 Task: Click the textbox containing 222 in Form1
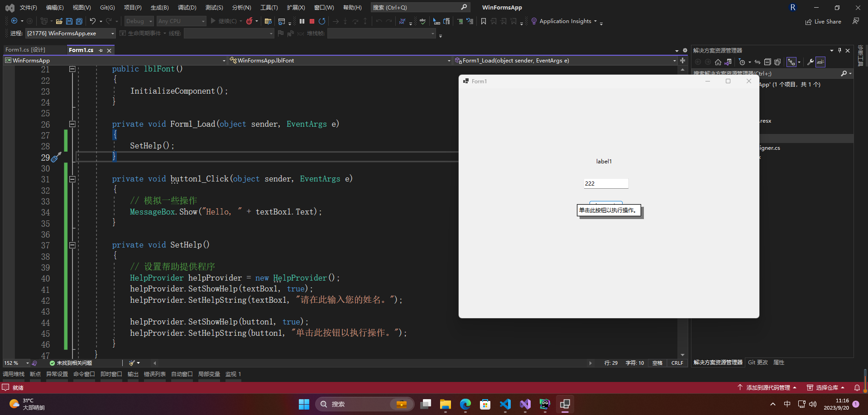(x=606, y=183)
